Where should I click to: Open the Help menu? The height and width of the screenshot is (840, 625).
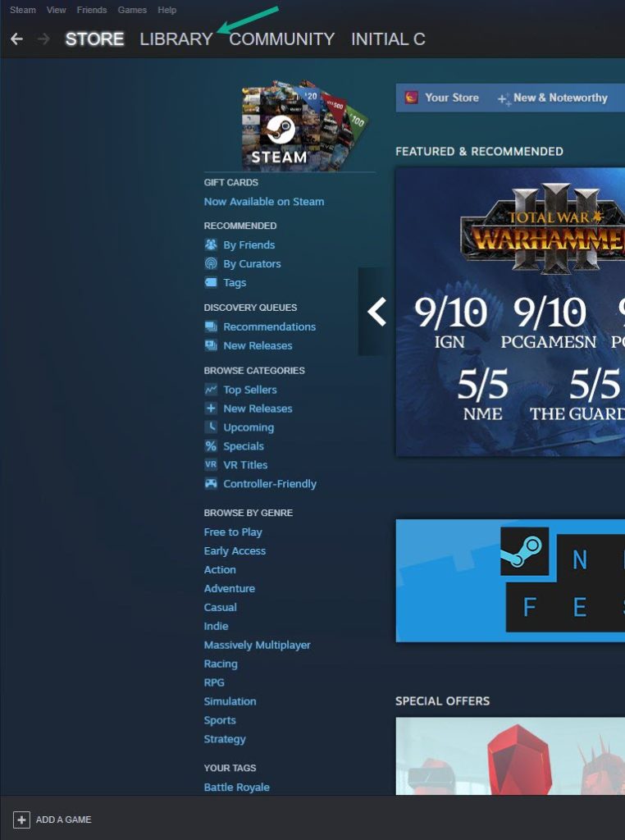[167, 10]
